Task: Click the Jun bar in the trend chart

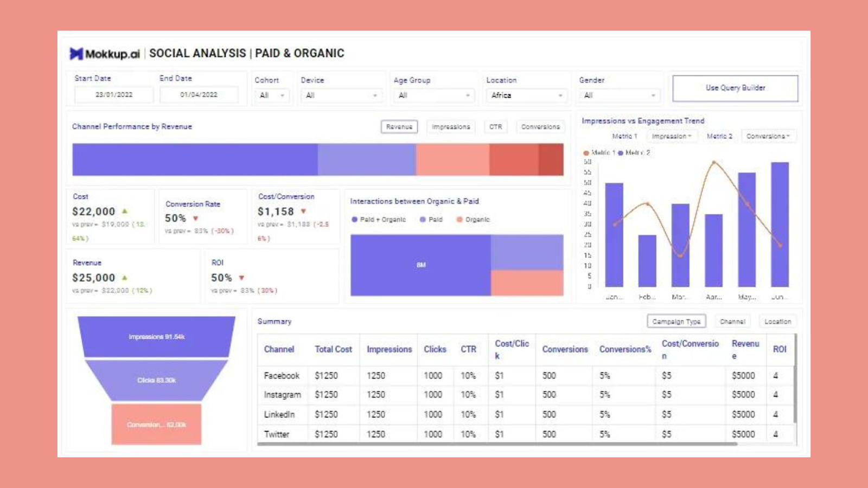Action: pyautogui.click(x=780, y=224)
